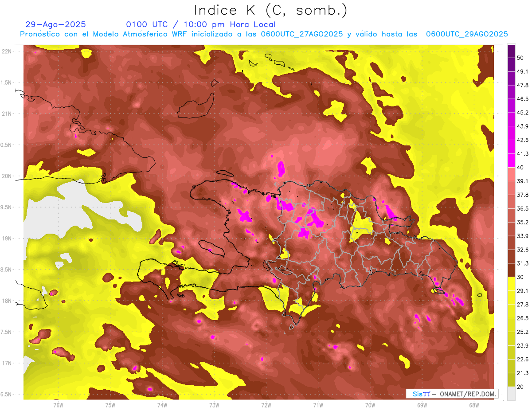Click the '69W' longitude label
The image size is (532, 411).
click(422, 404)
